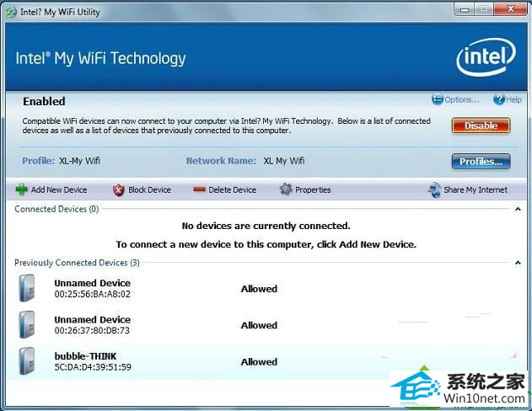This screenshot has height=411, width=532.
Task: Click the Block Device shield icon
Action: click(x=118, y=189)
